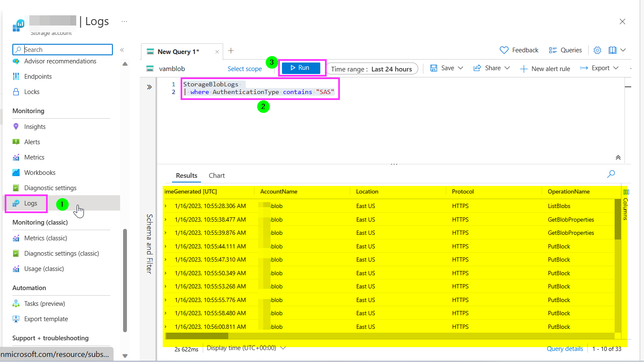Switch to the Chart tab
This screenshot has width=644, height=362.
[x=217, y=176]
